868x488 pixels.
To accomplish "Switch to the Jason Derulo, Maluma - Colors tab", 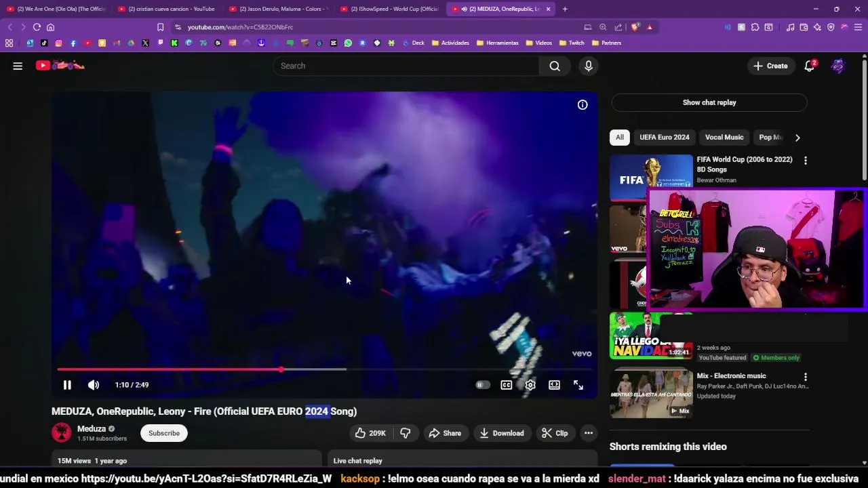I will pyautogui.click(x=278, y=9).
